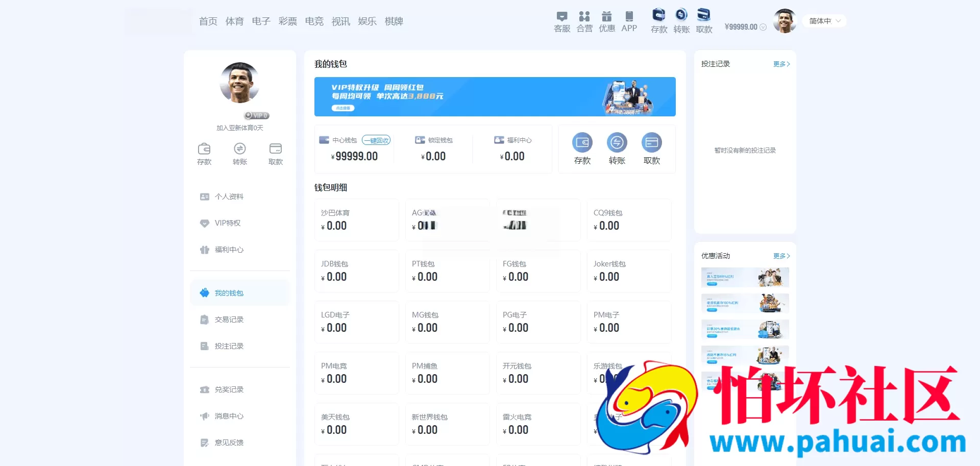Select the PM电子 wallet card

(x=629, y=322)
